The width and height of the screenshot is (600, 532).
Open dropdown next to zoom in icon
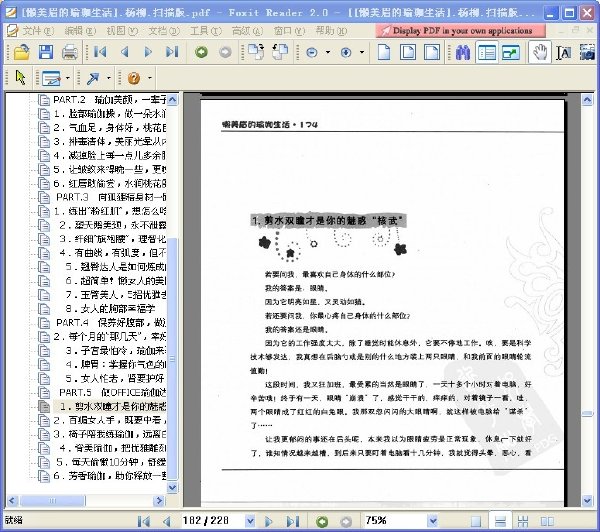362,52
